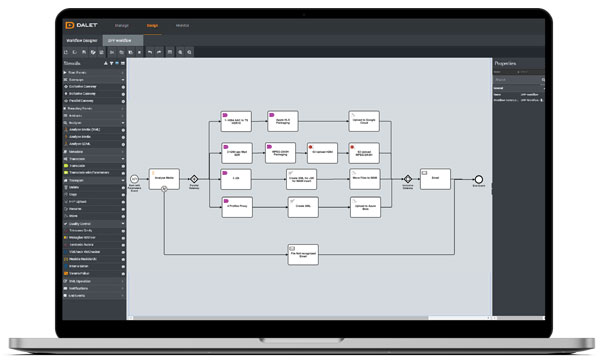This screenshot has width=600, height=363.
Task: Click the undo arrow in the toolbar
Action: [x=150, y=52]
